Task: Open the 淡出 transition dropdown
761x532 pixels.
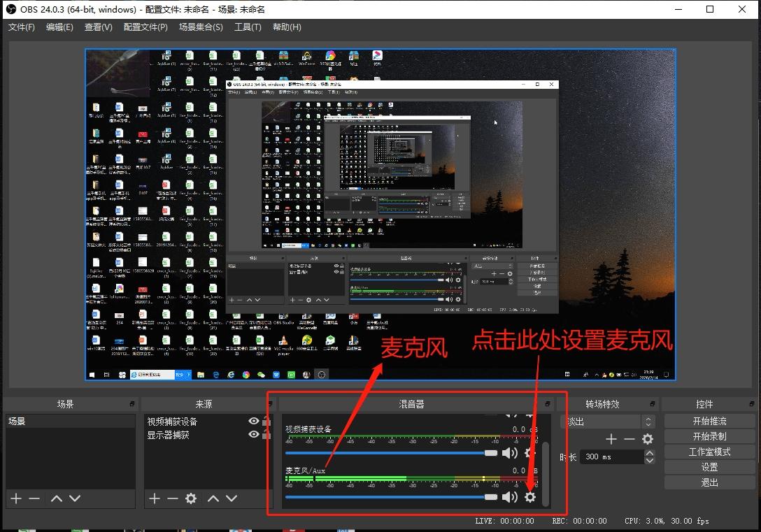Action: click(x=608, y=421)
